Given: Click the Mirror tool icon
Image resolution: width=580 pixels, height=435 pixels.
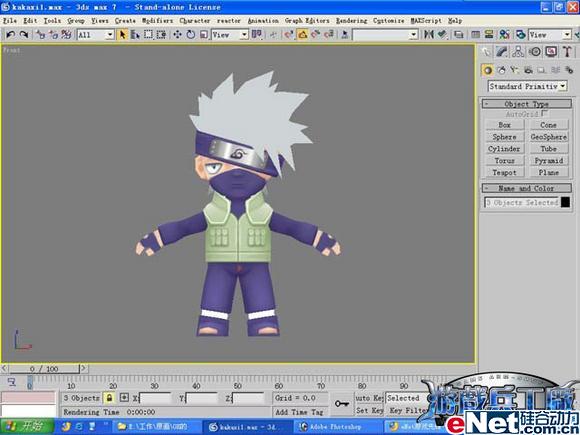Looking at the screenshot, I should coord(429,35).
